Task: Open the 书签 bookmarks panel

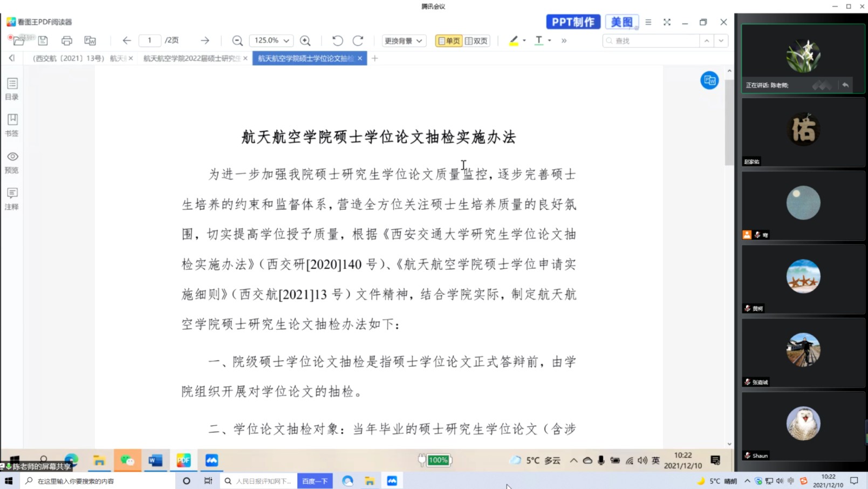Action: pos(12,125)
